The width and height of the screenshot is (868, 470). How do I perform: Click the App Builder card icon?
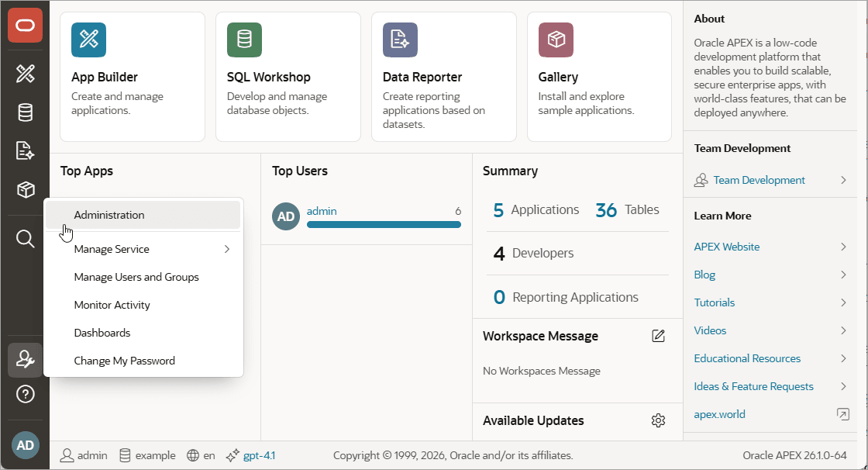[88, 40]
